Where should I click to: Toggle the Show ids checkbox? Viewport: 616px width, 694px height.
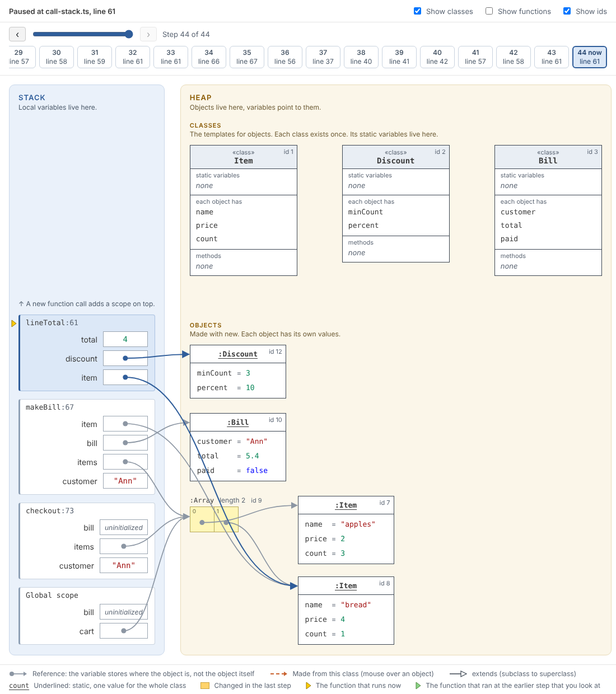(567, 11)
